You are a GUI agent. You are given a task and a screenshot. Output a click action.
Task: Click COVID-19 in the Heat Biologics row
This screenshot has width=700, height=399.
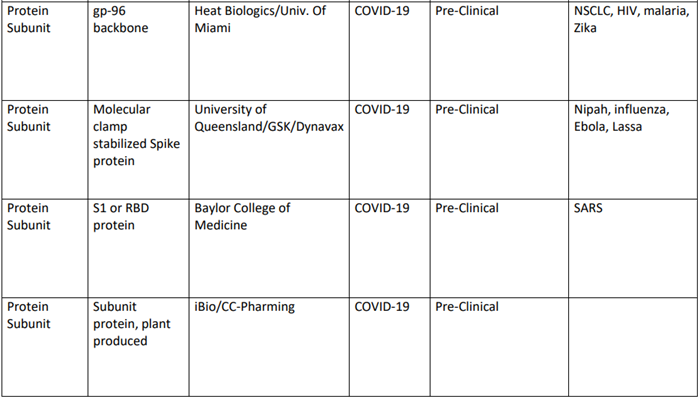(382, 11)
